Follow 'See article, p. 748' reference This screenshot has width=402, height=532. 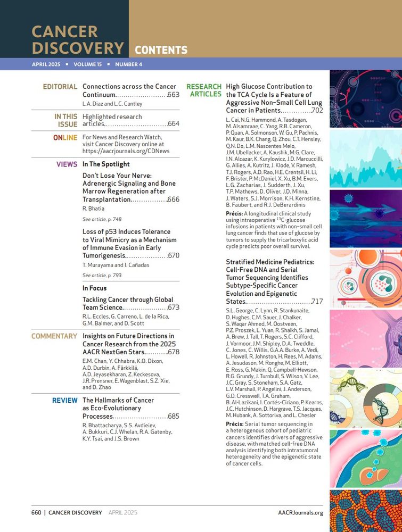(x=102, y=219)
